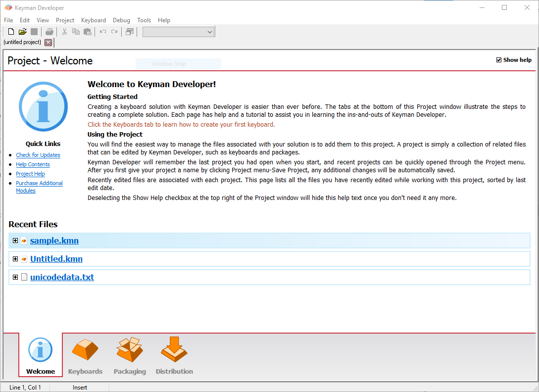Open the Help menu
The width and height of the screenshot is (539, 392).
point(164,20)
